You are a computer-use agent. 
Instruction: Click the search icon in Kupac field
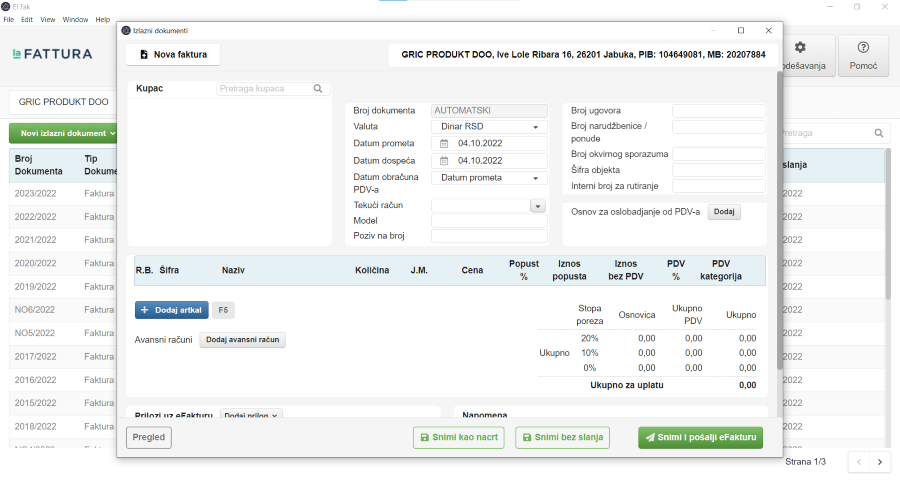tap(319, 89)
